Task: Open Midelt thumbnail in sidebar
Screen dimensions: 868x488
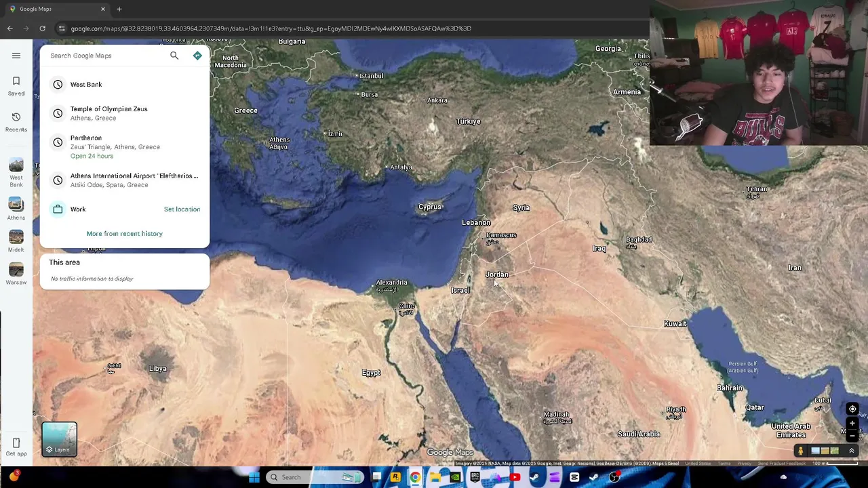Action: (16, 241)
